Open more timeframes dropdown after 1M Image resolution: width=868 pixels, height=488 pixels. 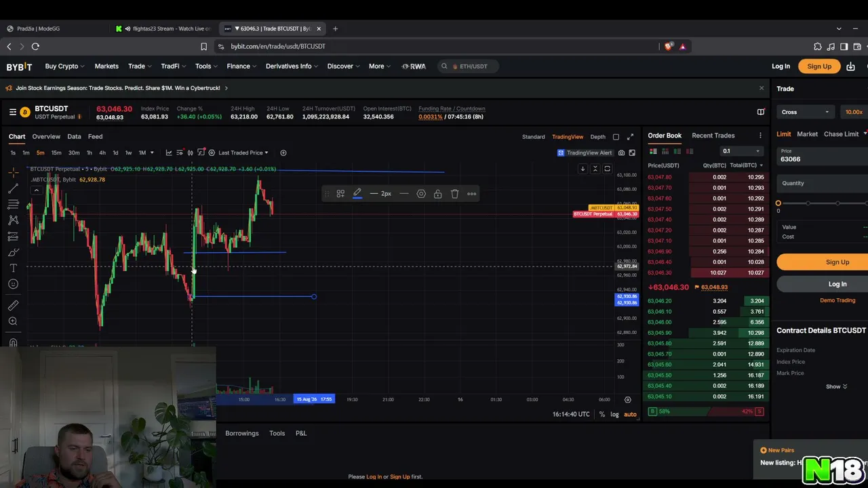coord(151,152)
